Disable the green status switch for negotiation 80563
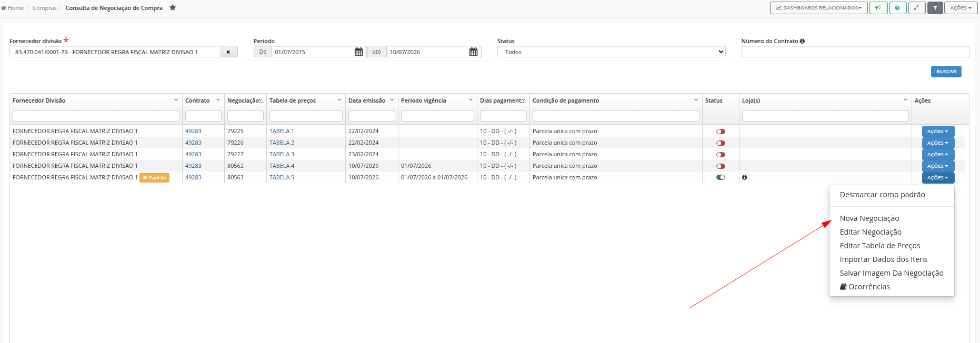Image resolution: width=980 pixels, height=343 pixels. [721, 177]
